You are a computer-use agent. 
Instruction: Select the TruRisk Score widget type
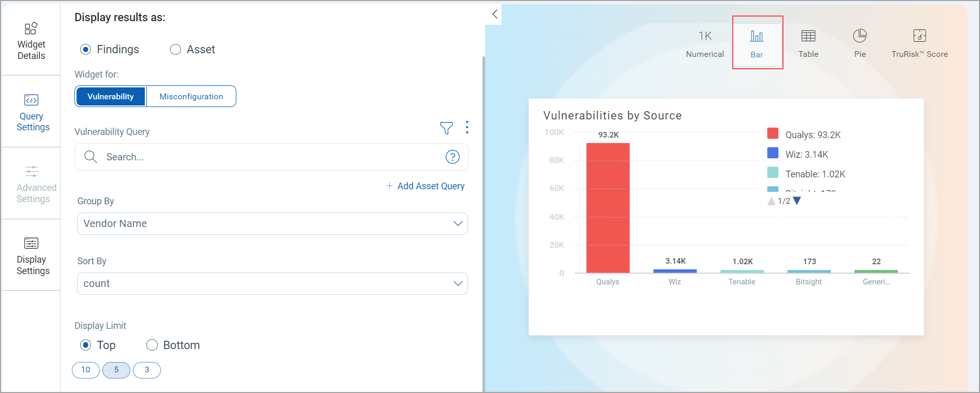919,42
